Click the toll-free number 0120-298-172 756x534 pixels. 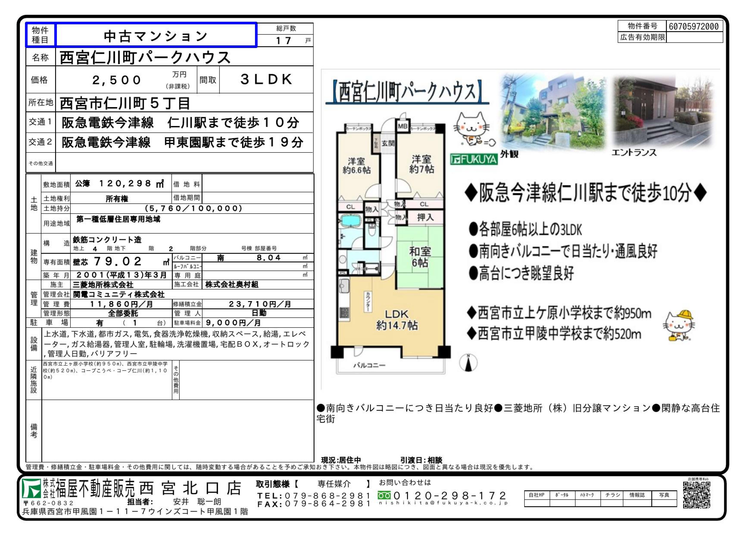450,495
